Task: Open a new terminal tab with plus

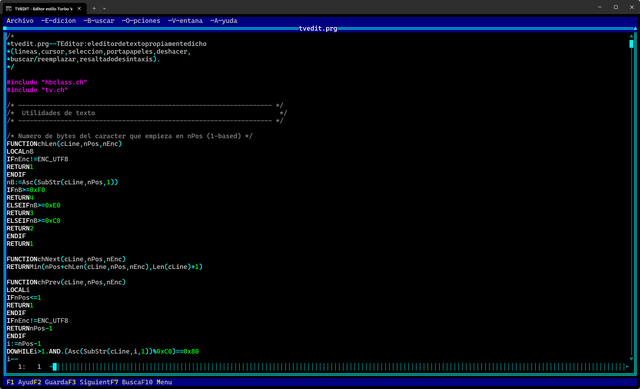Action: [94, 8]
